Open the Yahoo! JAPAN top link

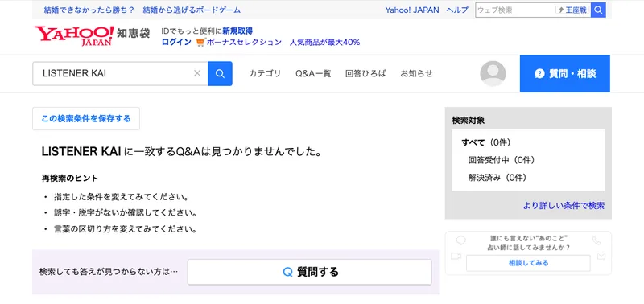[x=412, y=10]
